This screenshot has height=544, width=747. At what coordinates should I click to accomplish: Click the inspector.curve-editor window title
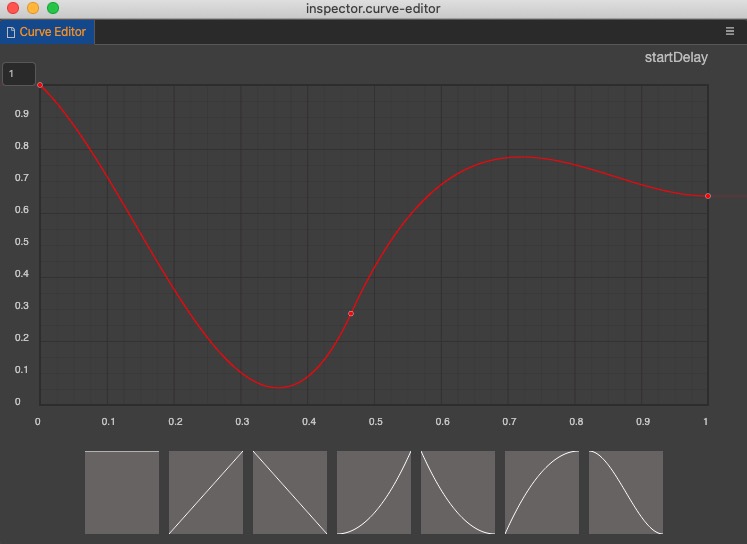click(373, 9)
